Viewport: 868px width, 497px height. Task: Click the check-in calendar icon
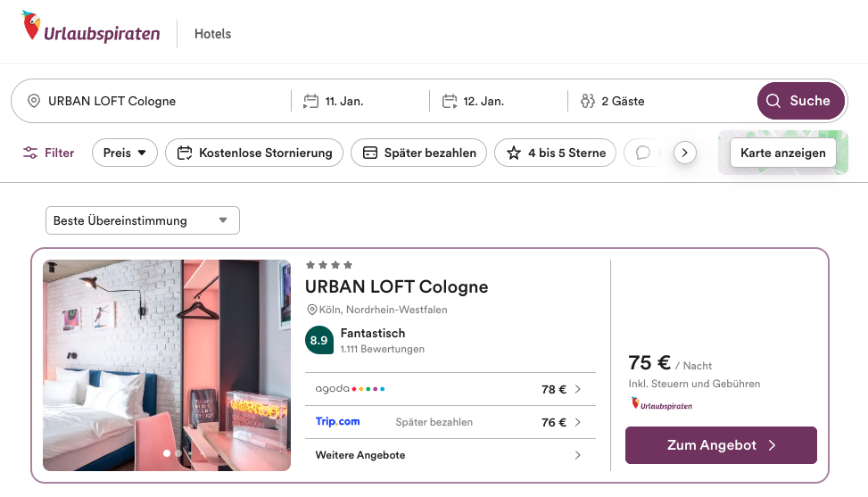(311, 101)
